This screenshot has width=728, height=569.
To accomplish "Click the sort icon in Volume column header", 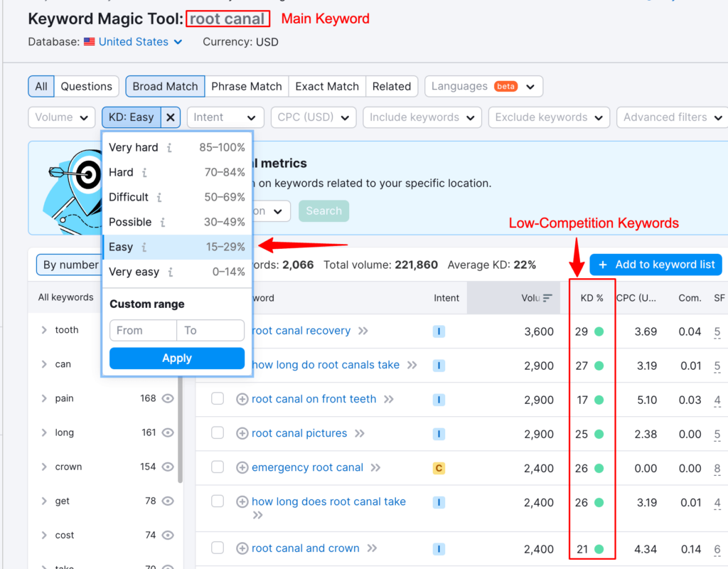I will click(x=548, y=298).
